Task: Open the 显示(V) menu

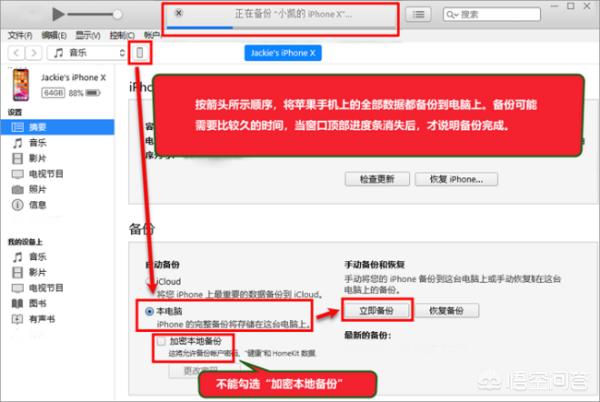Action: point(88,36)
